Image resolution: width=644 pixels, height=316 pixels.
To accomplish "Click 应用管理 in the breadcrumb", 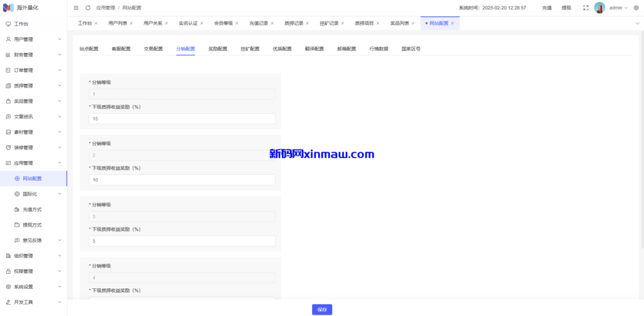I will click(x=106, y=8).
